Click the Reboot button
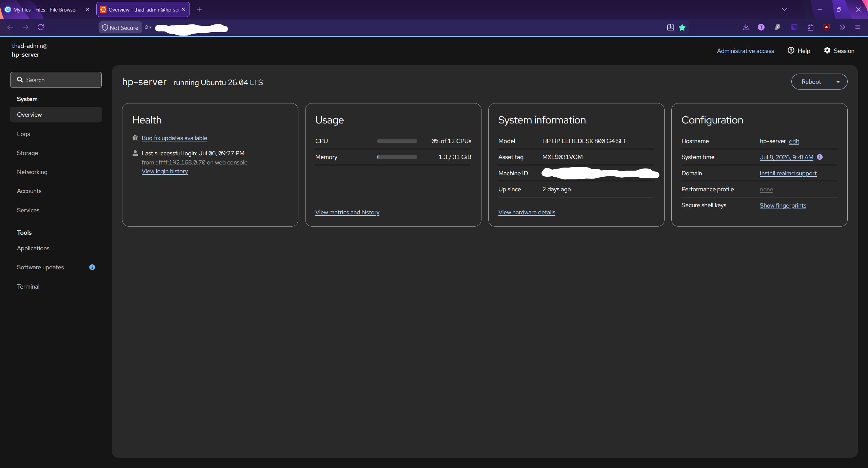 pos(810,82)
